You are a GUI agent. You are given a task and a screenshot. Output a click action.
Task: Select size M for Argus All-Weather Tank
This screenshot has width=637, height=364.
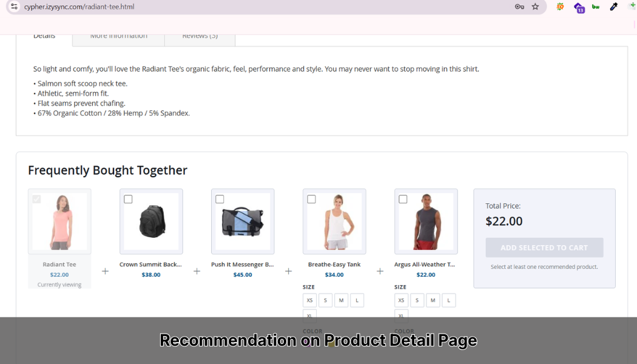coord(433,300)
